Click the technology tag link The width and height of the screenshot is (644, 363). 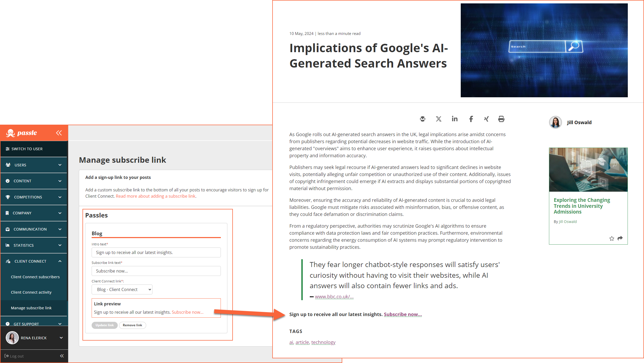click(x=323, y=342)
